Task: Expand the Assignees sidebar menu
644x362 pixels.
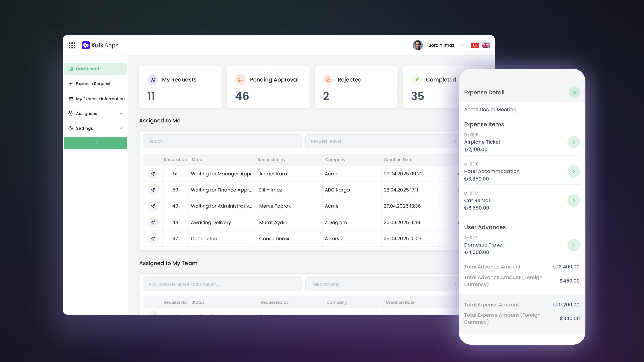Action: (95, 114)
